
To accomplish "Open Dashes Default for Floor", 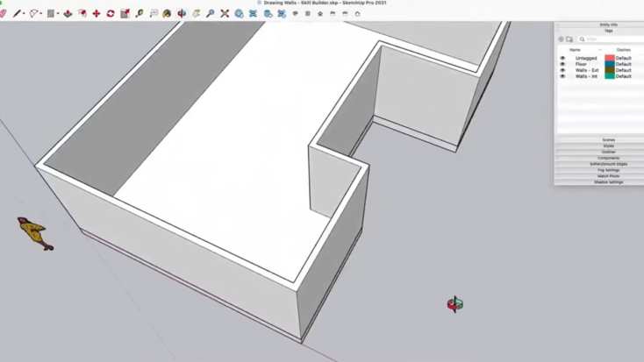I will click(624, 65).
